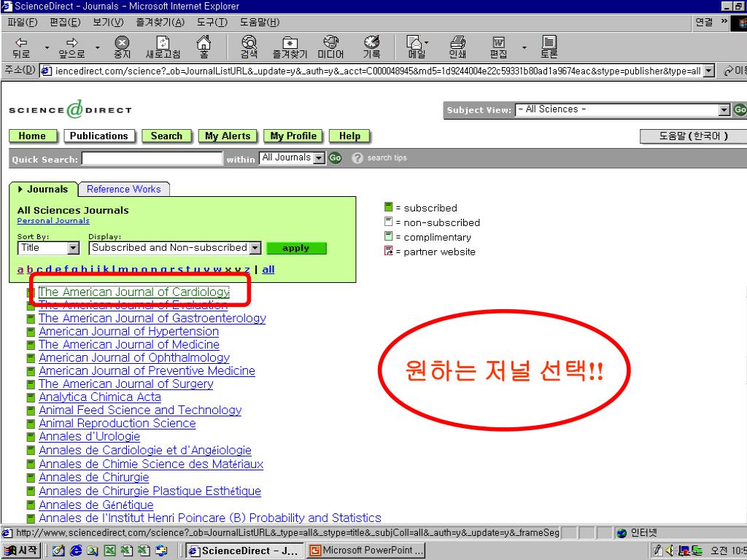
Task: Open the Subject View All Sciences dropdown
Action: (724, 110)
